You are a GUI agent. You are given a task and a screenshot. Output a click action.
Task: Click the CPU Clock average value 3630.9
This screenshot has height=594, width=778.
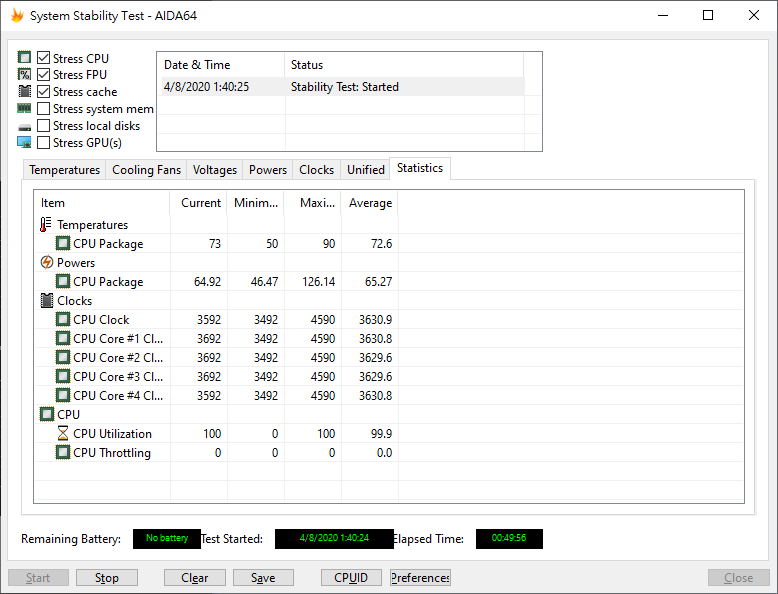pyautogui.click(x=376, y=320)
